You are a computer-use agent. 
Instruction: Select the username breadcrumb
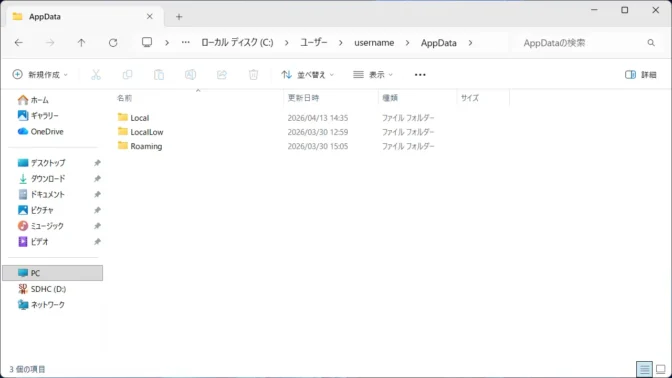[374, 42]
